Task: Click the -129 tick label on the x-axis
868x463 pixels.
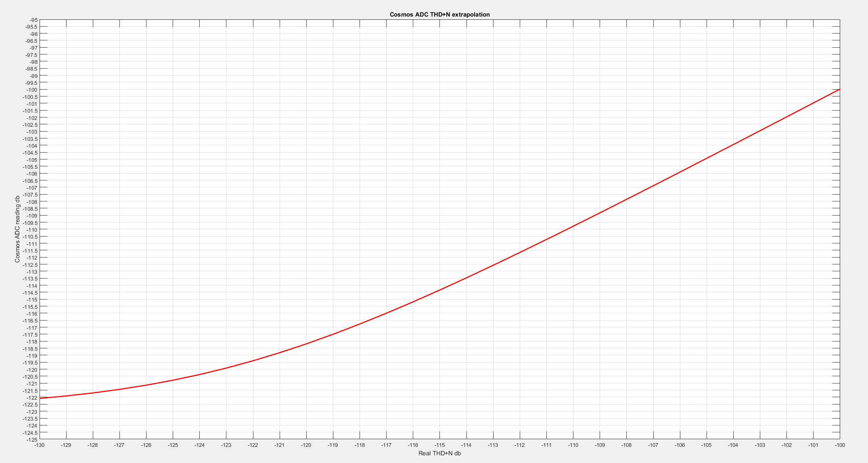Action: [66, 445]
